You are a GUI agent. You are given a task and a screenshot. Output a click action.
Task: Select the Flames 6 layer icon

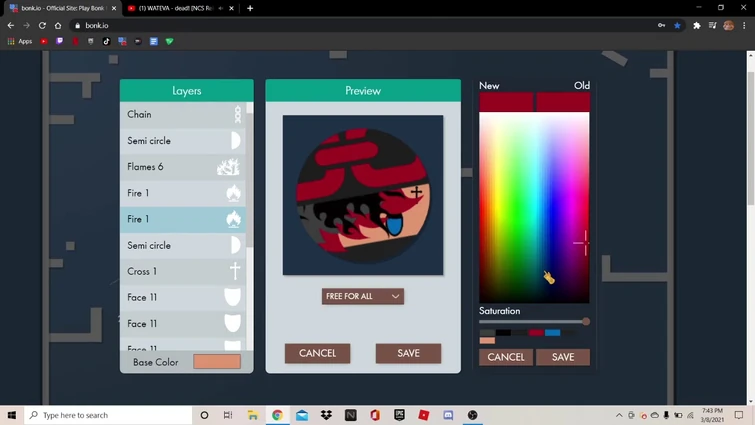coord(228,167)
